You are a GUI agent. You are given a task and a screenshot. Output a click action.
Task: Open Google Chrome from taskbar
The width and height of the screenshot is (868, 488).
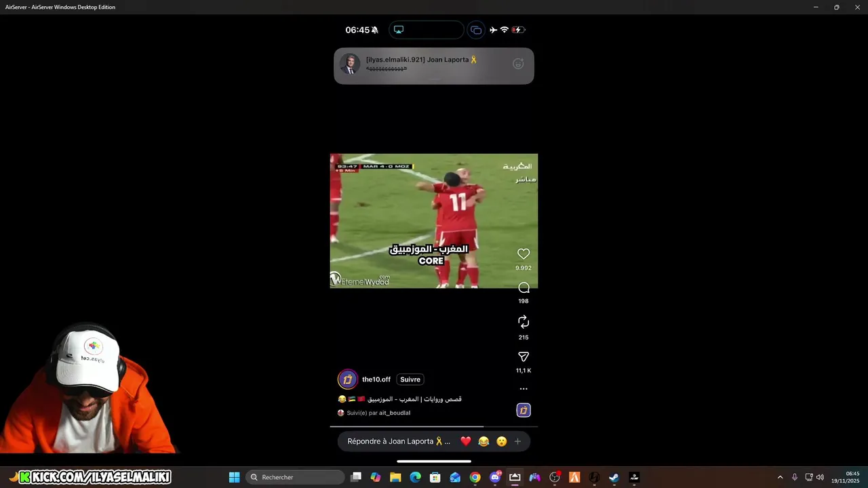point(475,477)
